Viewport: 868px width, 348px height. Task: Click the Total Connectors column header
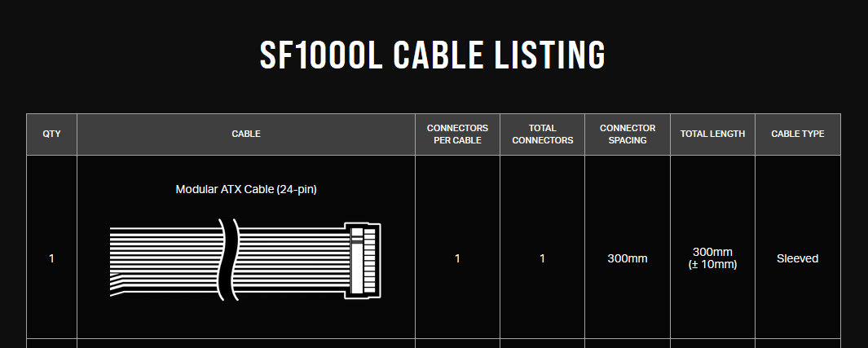point(543,134)
